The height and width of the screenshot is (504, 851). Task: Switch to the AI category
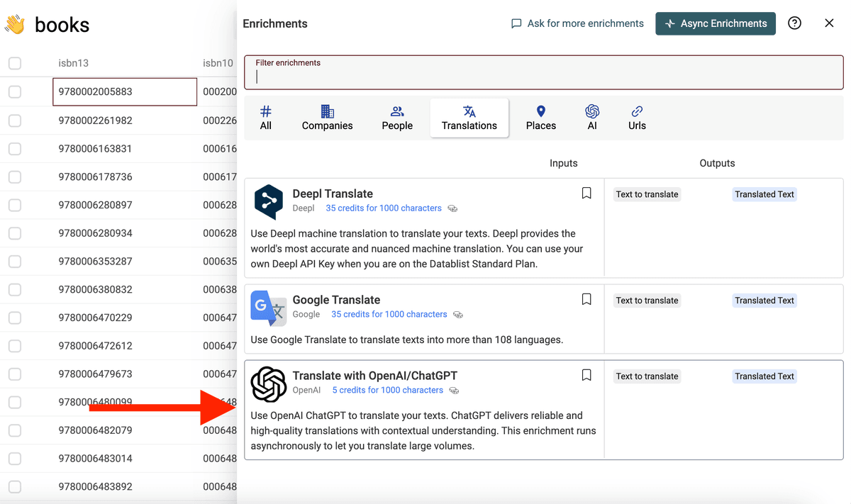coord(592,118)
